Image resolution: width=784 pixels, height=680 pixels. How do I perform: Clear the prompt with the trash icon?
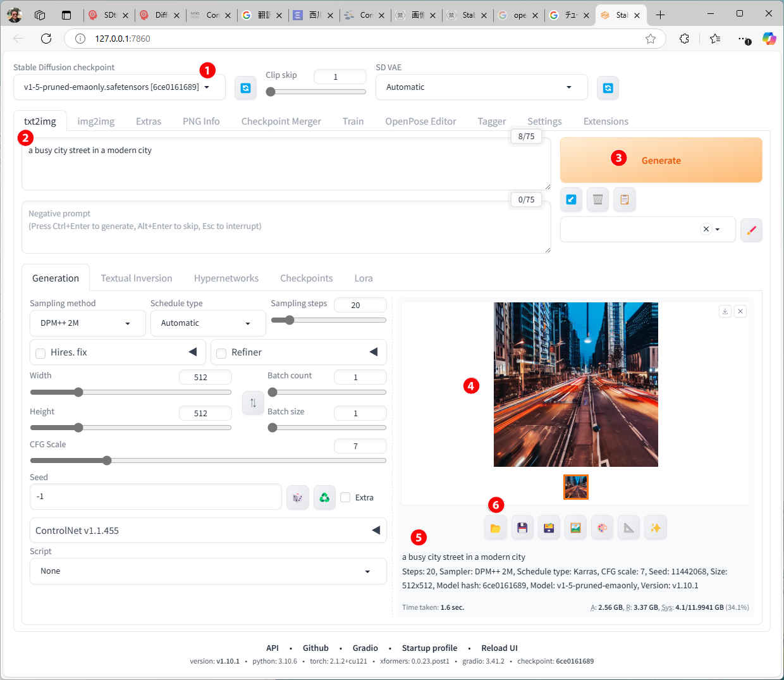597,200
